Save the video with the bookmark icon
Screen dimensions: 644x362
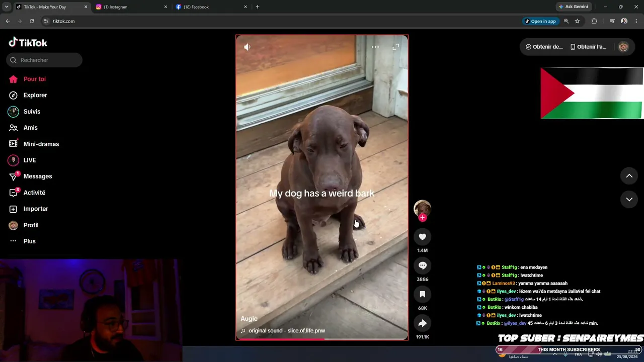coord(423,294)
